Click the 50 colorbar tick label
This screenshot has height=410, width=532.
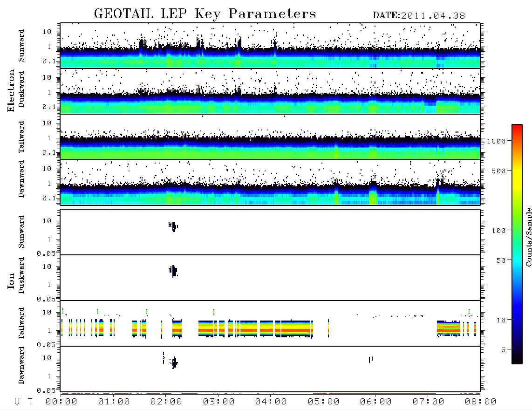(x=501, y=260)
